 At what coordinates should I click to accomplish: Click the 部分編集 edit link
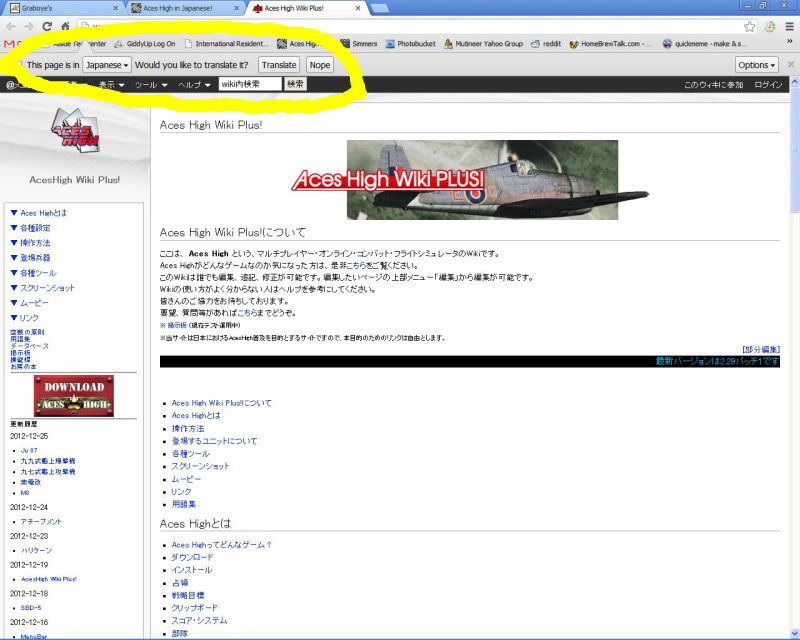(x=761, y=350)
